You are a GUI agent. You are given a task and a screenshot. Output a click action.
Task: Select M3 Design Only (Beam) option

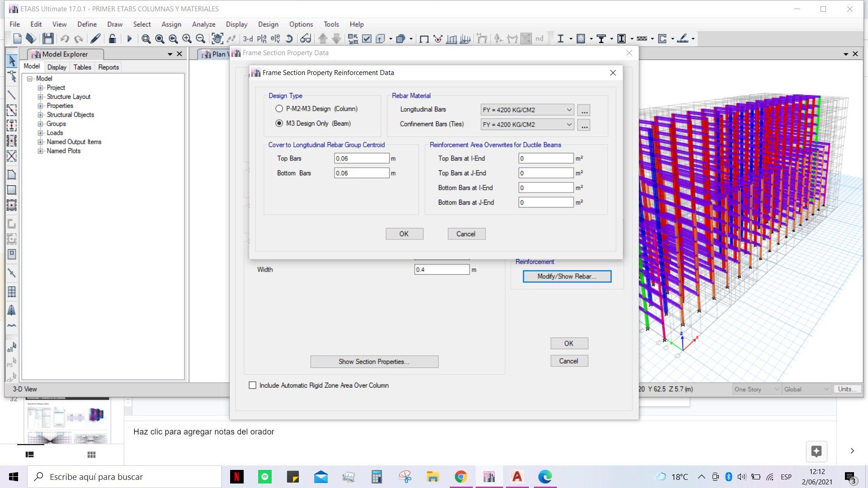point(279,123)
